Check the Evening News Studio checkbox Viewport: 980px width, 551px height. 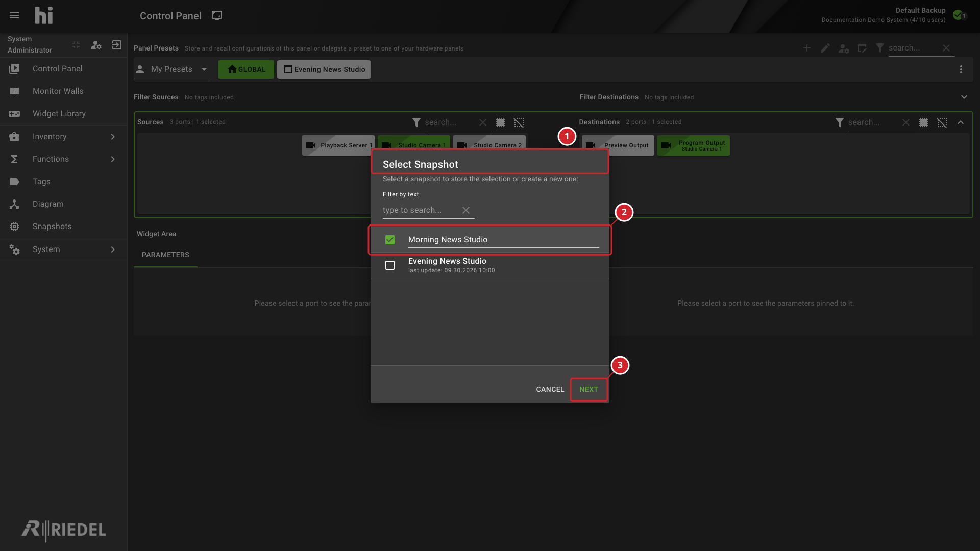click(390, 265)
